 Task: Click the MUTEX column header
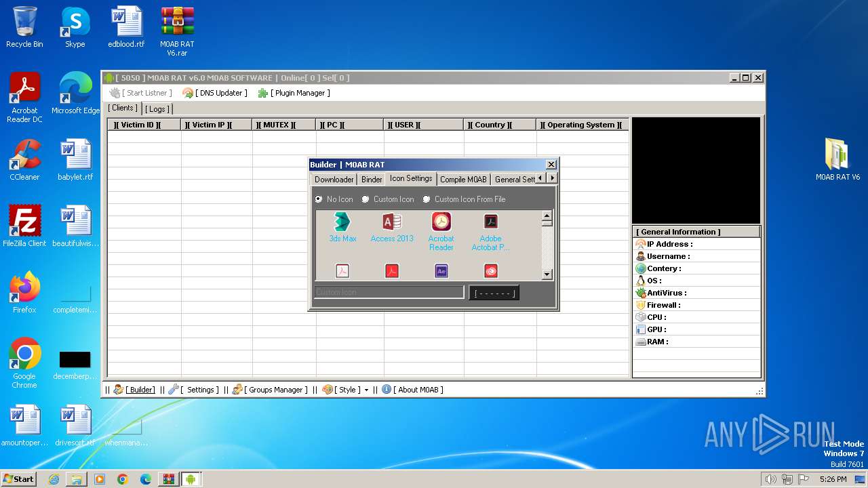(x=284, y=125)
